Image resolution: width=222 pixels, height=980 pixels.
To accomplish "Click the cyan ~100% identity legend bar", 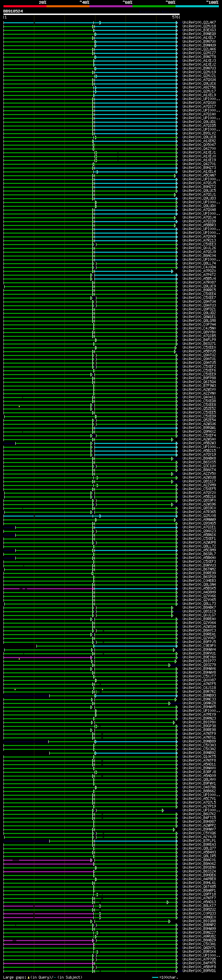I will click(x=197, y=6).
